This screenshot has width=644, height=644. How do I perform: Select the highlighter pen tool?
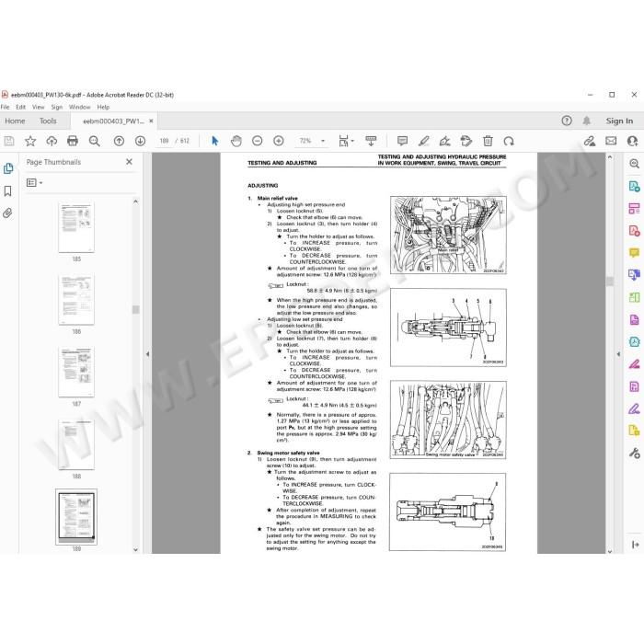pyautogui.click(x=424, y=142)
